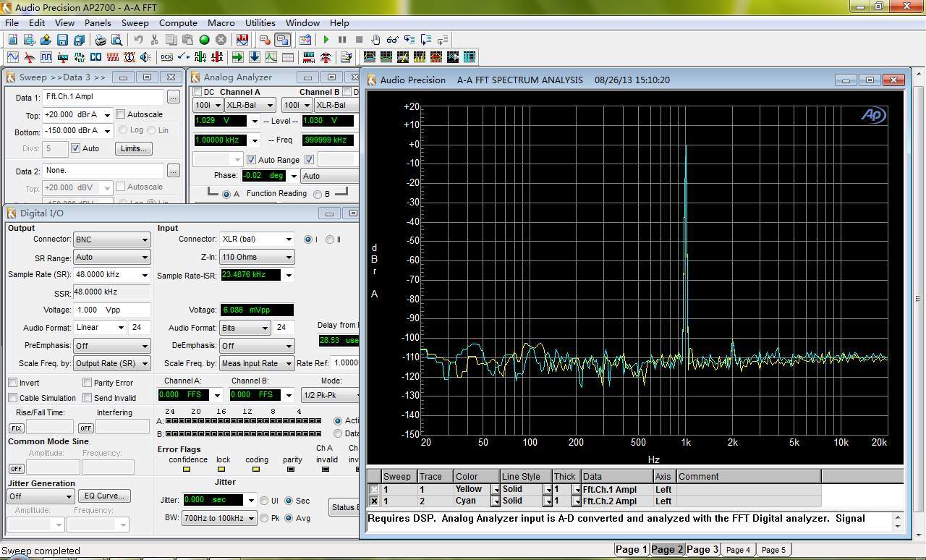The image size is (926, 560).
Task: Click the red waveform panel icon
Action: click(113, 57)
